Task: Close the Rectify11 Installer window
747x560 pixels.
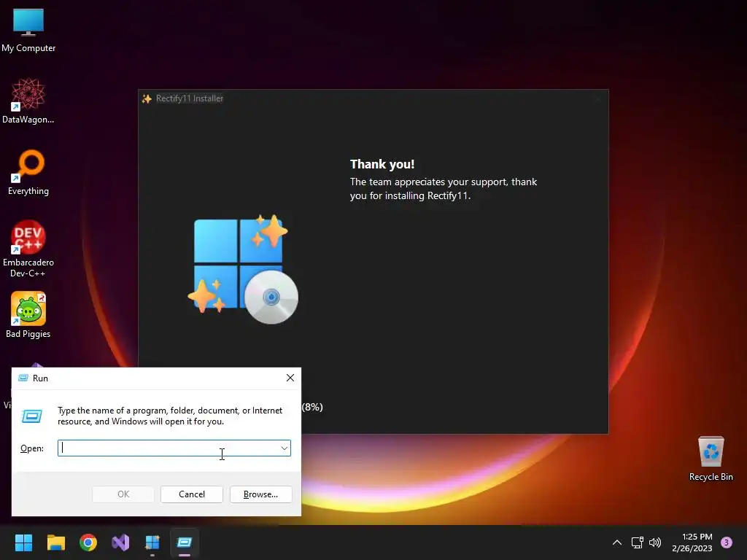Action: [597, 99]
